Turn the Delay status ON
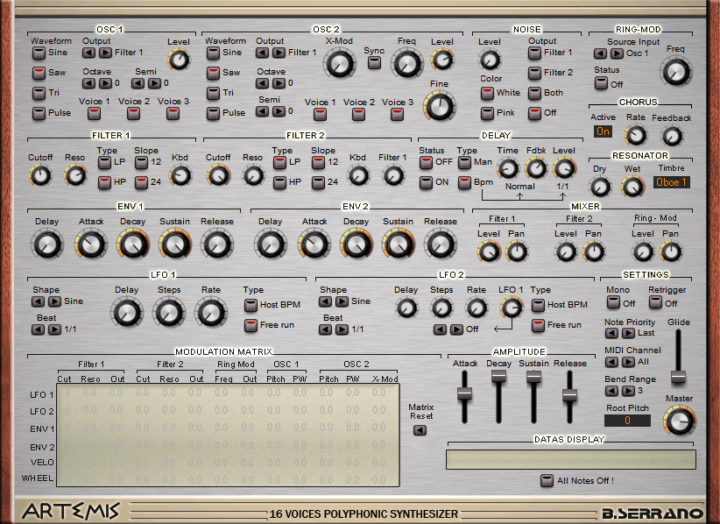The width and height of the screenshot is (720, 524). (427, 182)
